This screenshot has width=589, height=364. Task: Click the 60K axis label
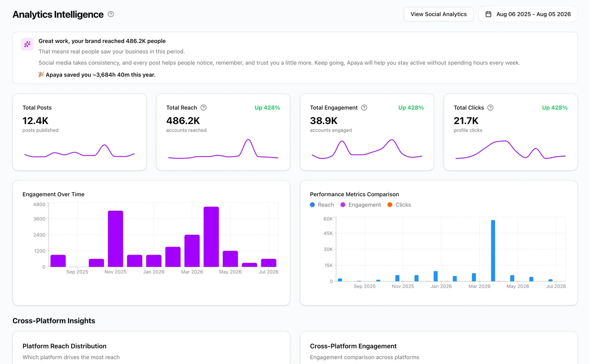pos(328,219)
